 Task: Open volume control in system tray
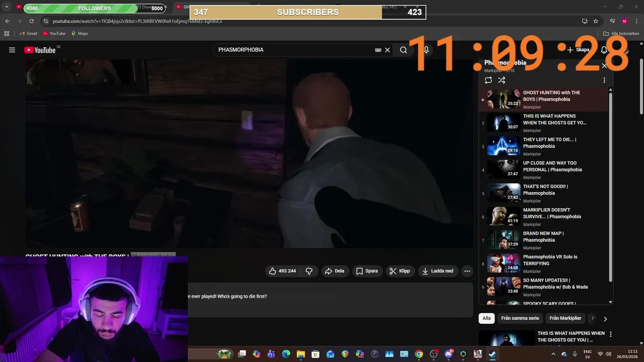(609, 354)
